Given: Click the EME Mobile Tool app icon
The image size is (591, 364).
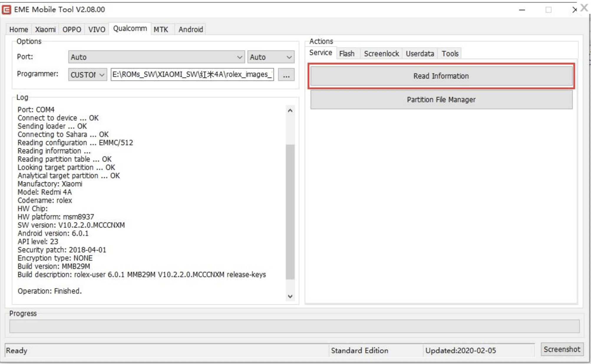Looking at the screenshot, I should 6,9.
